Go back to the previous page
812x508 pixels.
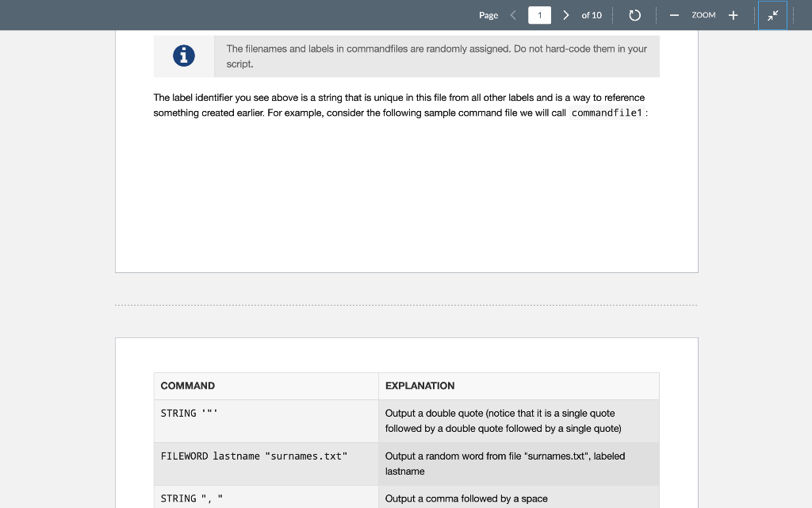pos(513,14)
